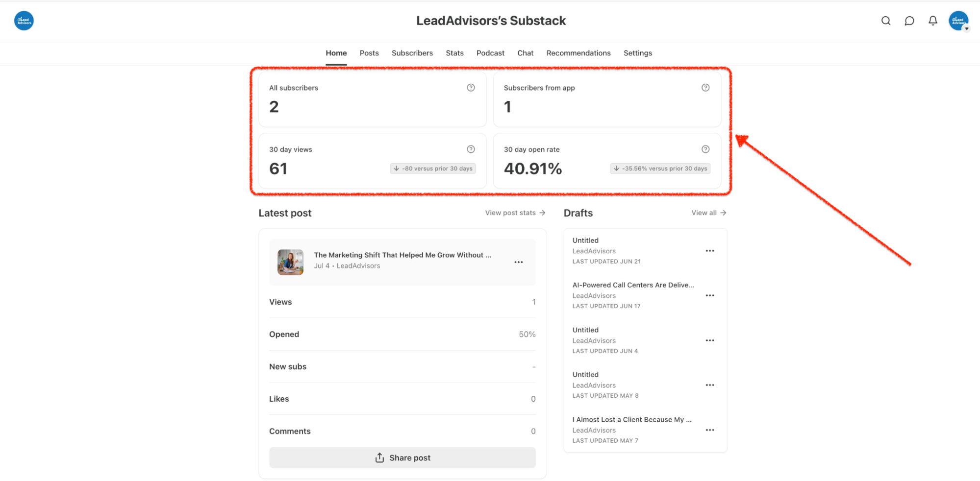
Task: Click help icon on All subscribers card
Action: point(471,88)
